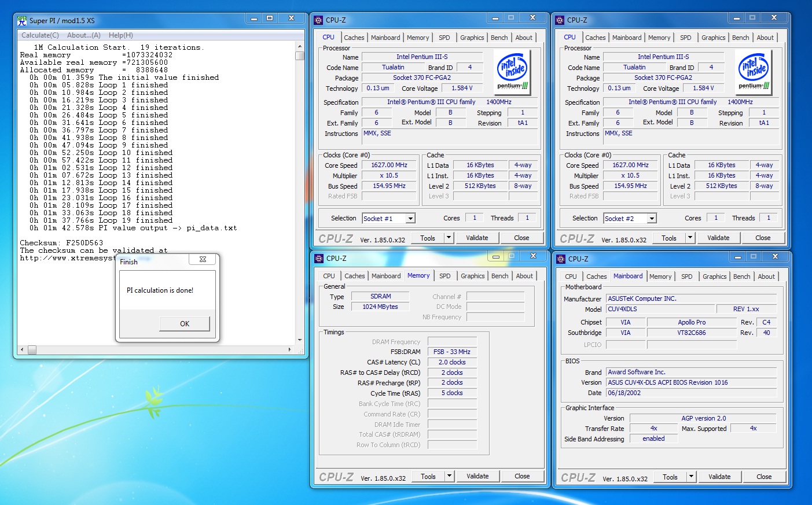
Task: Click Southbridge VT82C686 field
Action: tap(692, 333)
